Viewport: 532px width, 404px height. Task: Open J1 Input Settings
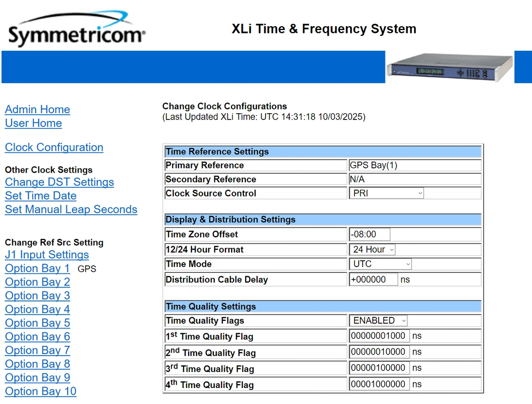47,255
